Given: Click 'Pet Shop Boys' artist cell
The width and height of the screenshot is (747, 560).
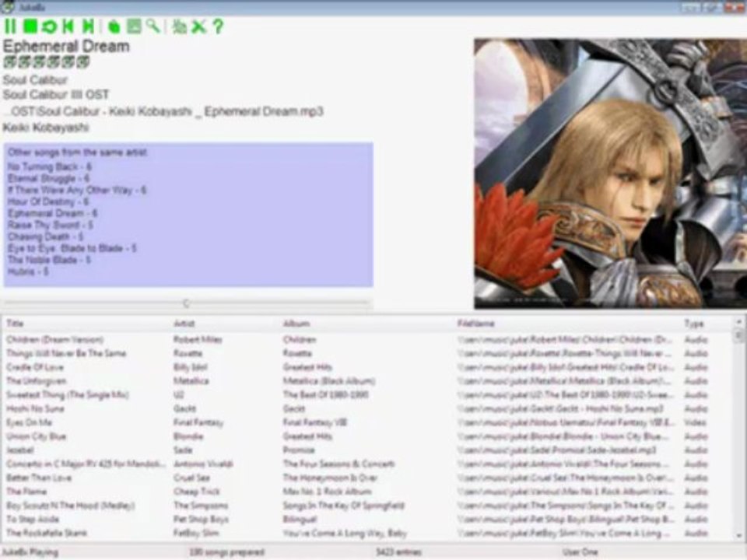Looking at the screenshot, I should (x=201, y=520).
